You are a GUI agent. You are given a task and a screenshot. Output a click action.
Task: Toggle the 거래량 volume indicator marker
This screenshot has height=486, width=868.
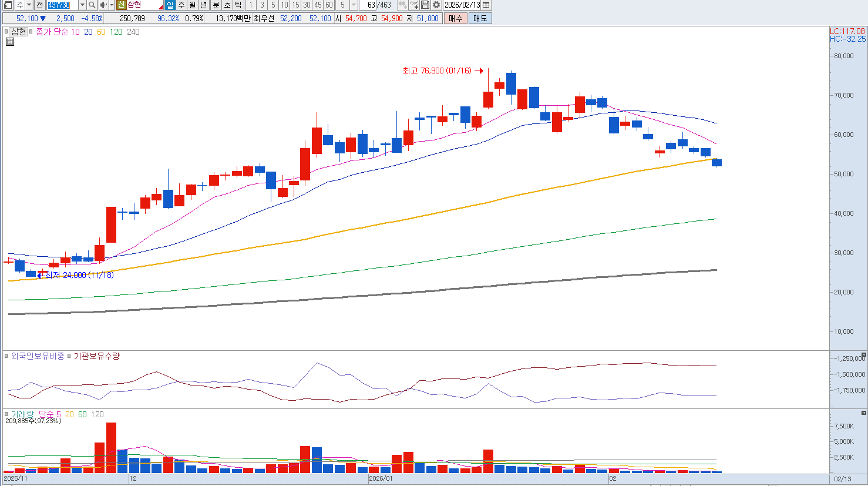pos(6,414)
